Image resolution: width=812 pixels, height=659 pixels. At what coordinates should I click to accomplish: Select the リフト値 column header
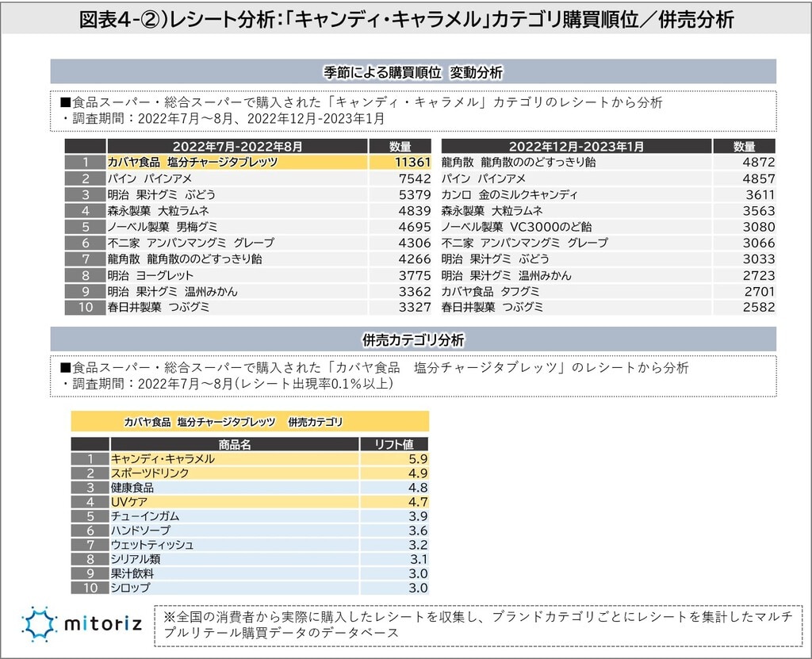click(394, 445)
